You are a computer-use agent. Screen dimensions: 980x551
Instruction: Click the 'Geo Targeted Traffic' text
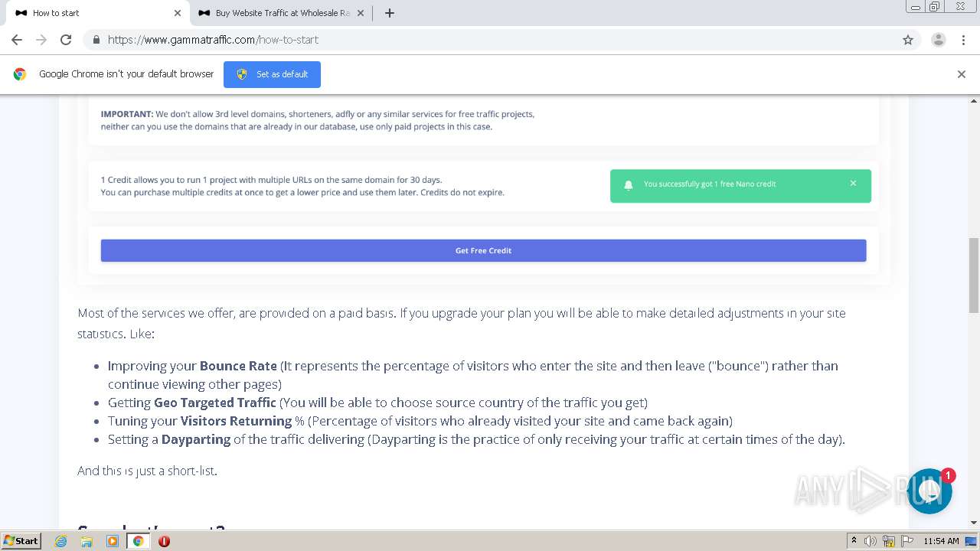pos(215,403)
